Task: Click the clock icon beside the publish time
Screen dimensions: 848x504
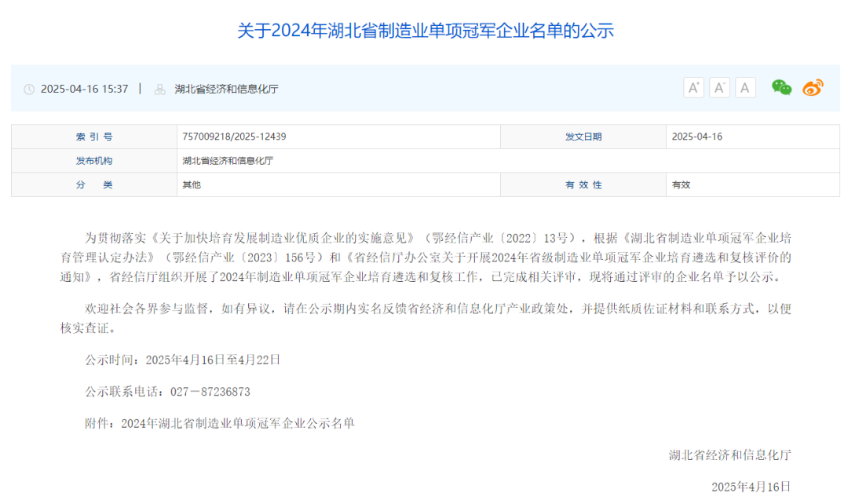Action: tap(28, 88)
